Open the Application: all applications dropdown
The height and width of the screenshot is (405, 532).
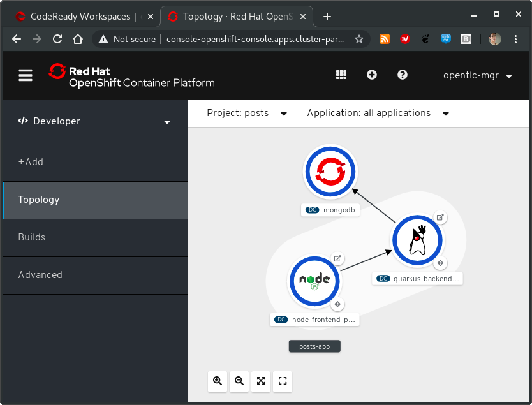pos(378,113)
